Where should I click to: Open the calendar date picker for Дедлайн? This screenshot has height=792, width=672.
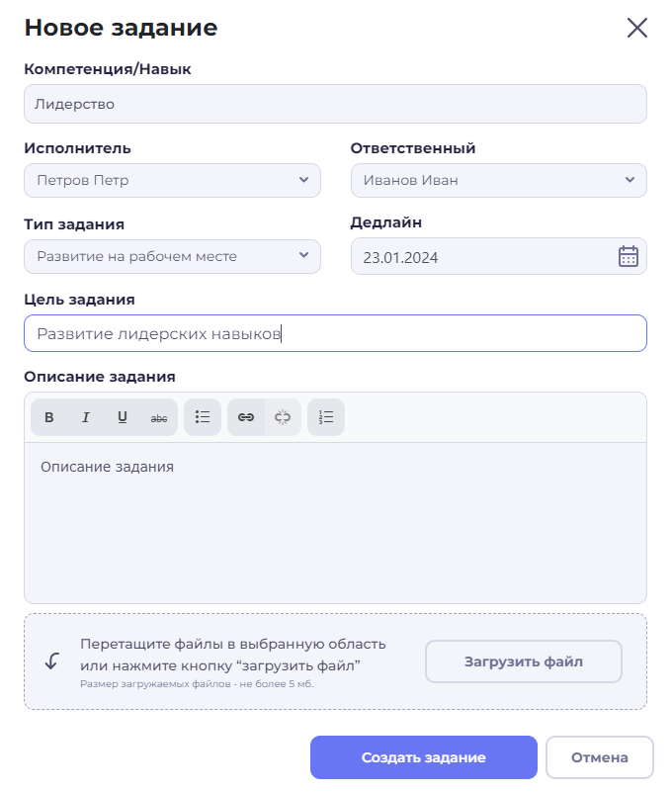(629, 257)
